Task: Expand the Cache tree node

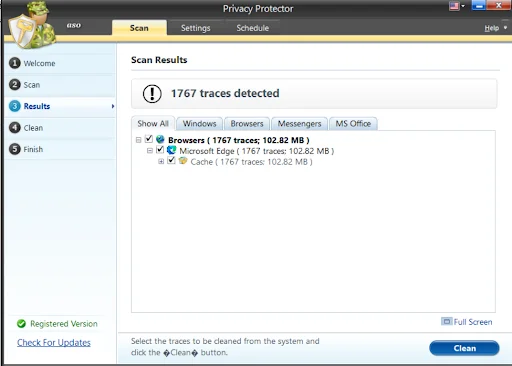Action: click(x=161, y=162)
